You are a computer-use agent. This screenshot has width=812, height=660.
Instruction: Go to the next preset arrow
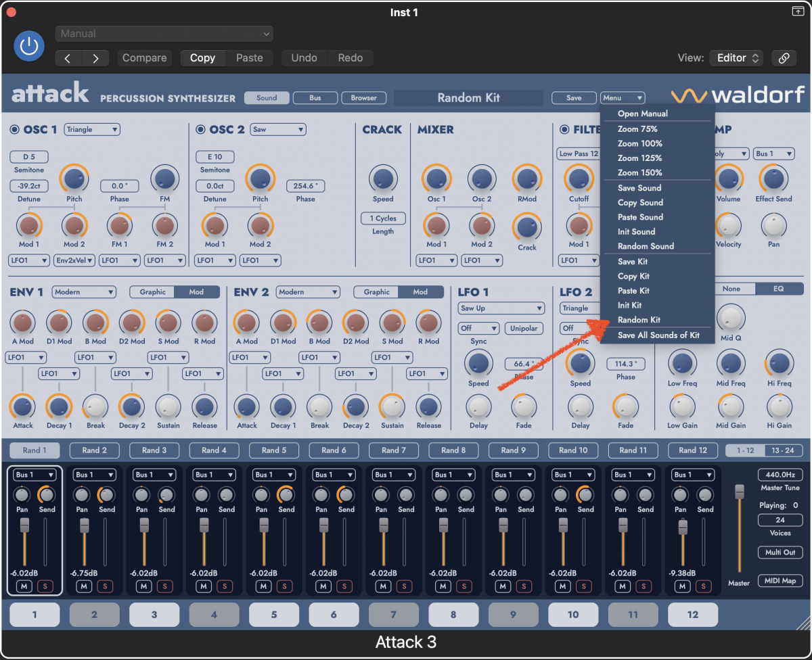pos(95,58)
